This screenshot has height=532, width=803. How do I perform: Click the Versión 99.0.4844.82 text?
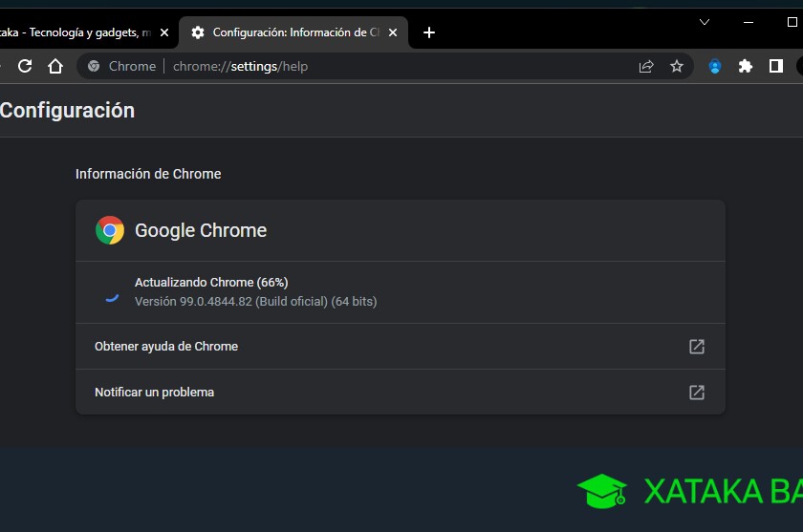click(x=255, y=301)
